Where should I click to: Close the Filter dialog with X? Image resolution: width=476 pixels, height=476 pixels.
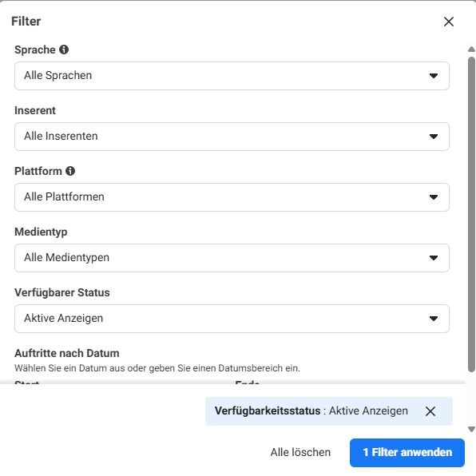coord(449,22)
